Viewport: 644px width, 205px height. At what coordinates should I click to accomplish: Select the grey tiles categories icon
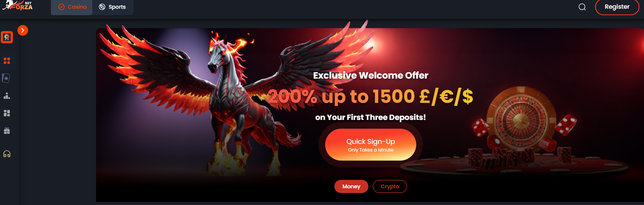(7, 113)
